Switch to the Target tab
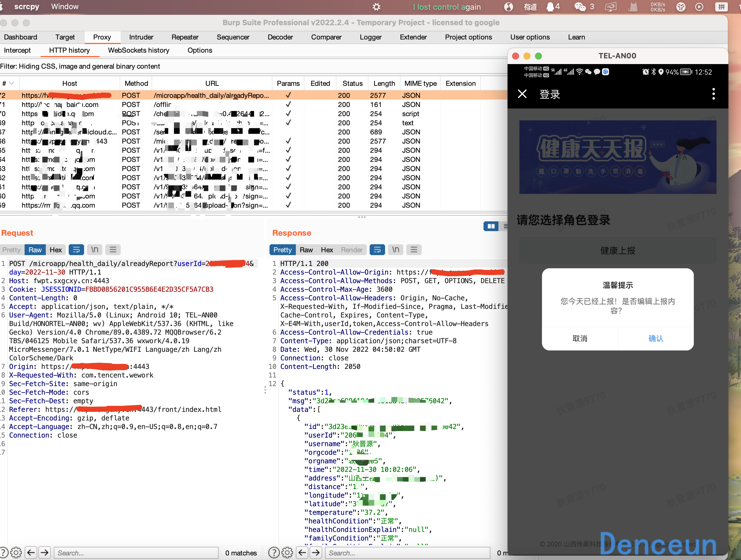 click(x=65, y=37)
